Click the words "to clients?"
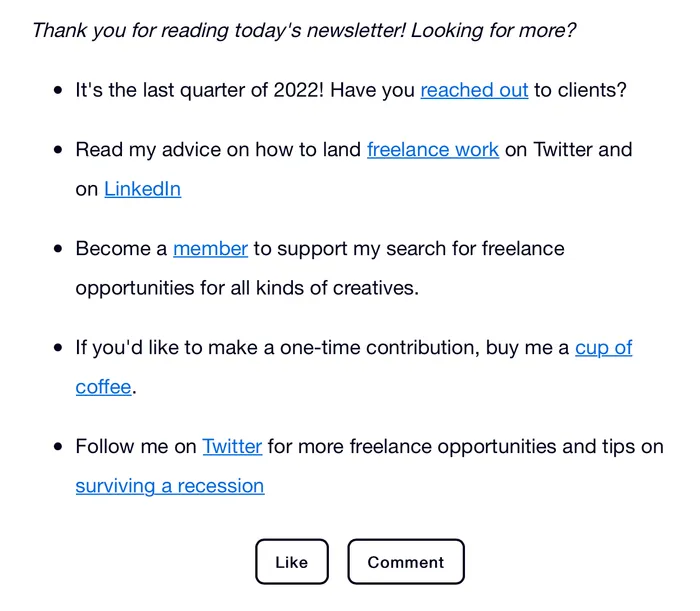Image resolution: width=700 pixels, height=611 pixels. click(x=580, y=90)
